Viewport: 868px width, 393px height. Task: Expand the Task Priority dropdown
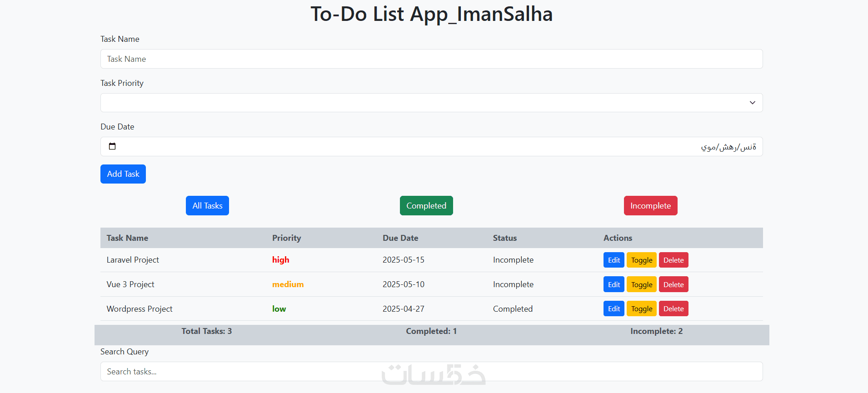coord(431,103)
